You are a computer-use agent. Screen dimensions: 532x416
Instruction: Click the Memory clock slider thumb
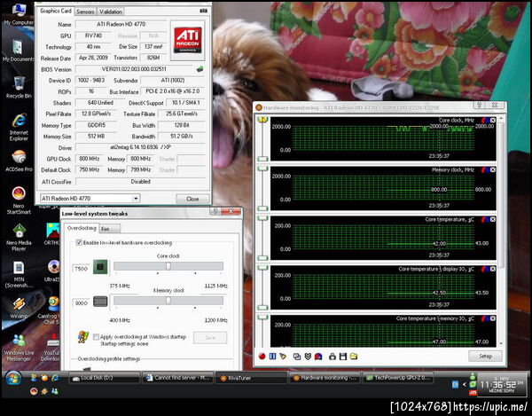168,301
